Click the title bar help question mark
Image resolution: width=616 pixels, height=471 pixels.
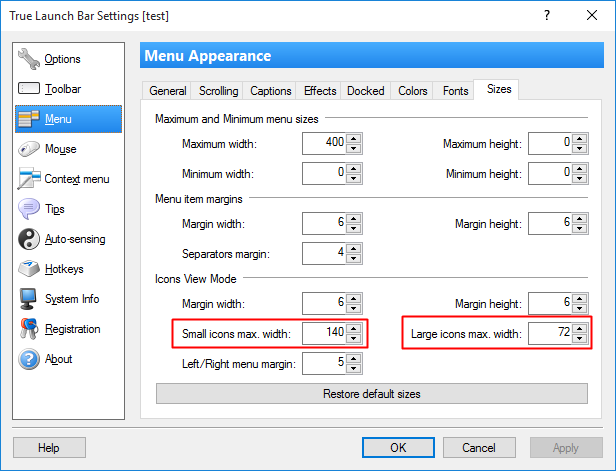(x=546, y=15)
